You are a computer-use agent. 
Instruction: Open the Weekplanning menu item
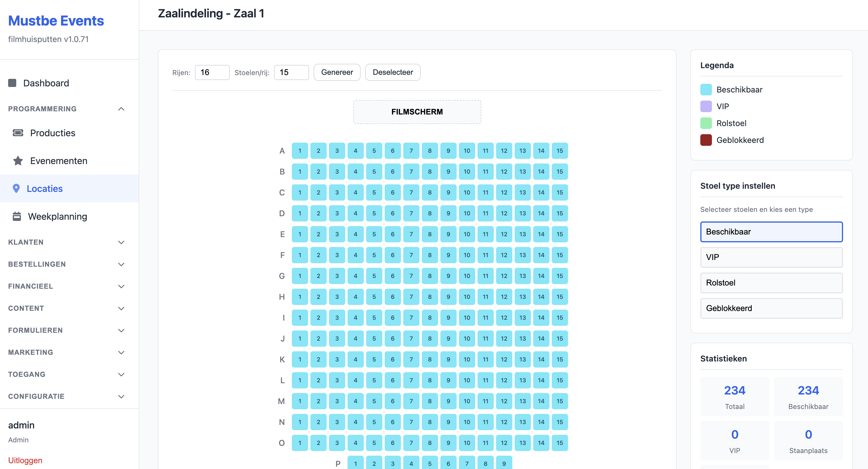pos(58,217)
